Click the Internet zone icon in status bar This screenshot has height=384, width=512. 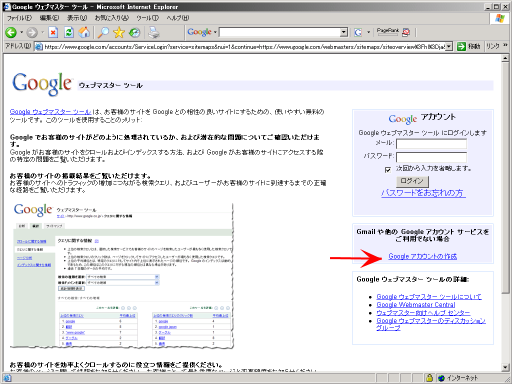[441, 378]
